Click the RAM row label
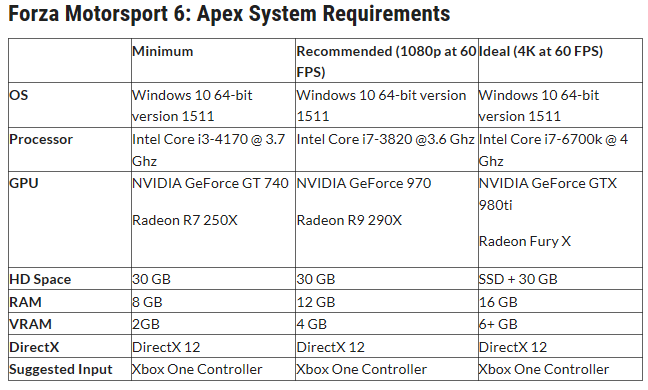 point(25,302)
